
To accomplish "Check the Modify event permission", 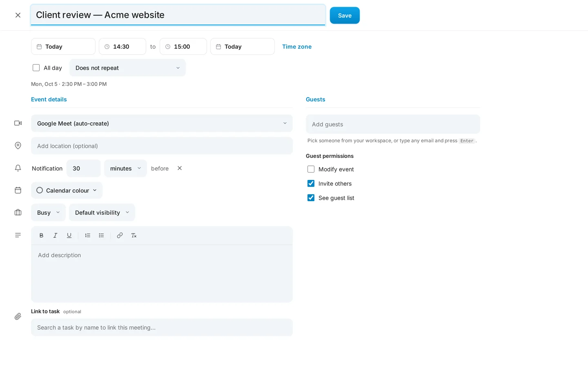I will [x=311, y=169].
